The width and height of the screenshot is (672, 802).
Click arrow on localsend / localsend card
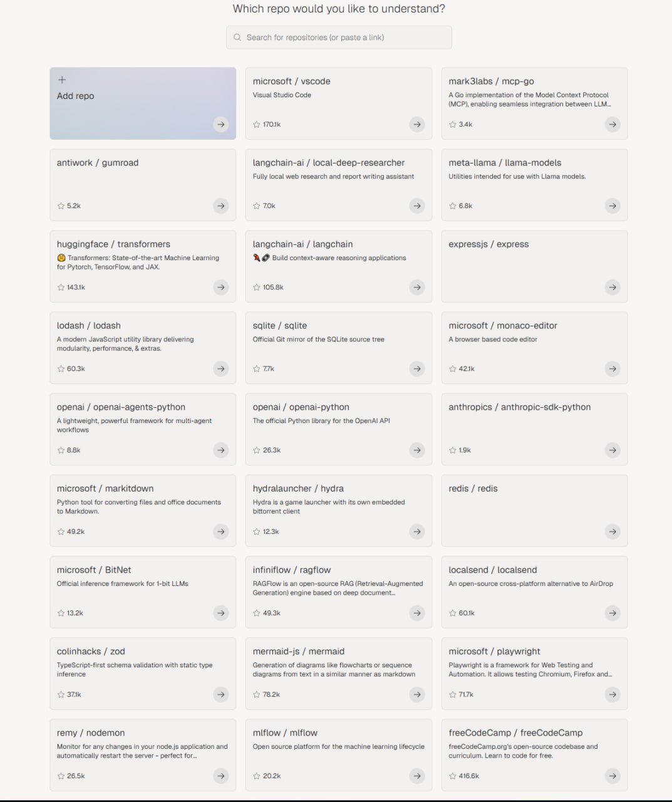(x=613, y=613)
